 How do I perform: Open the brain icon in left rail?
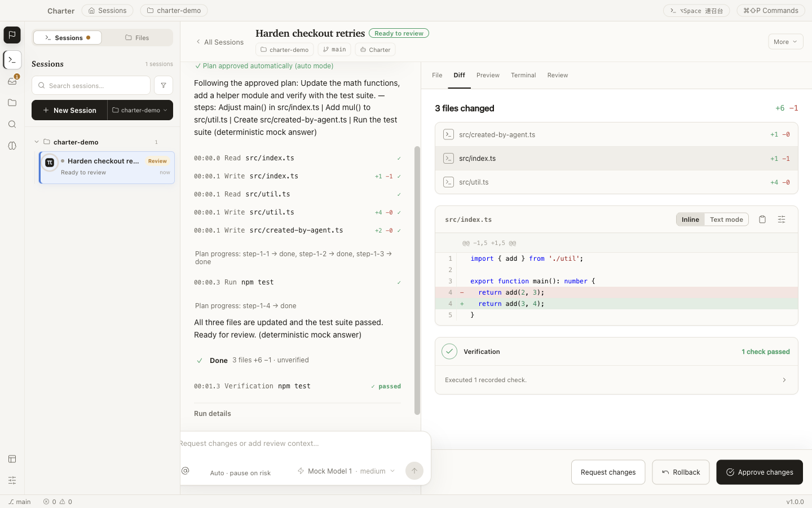(12, 146)
